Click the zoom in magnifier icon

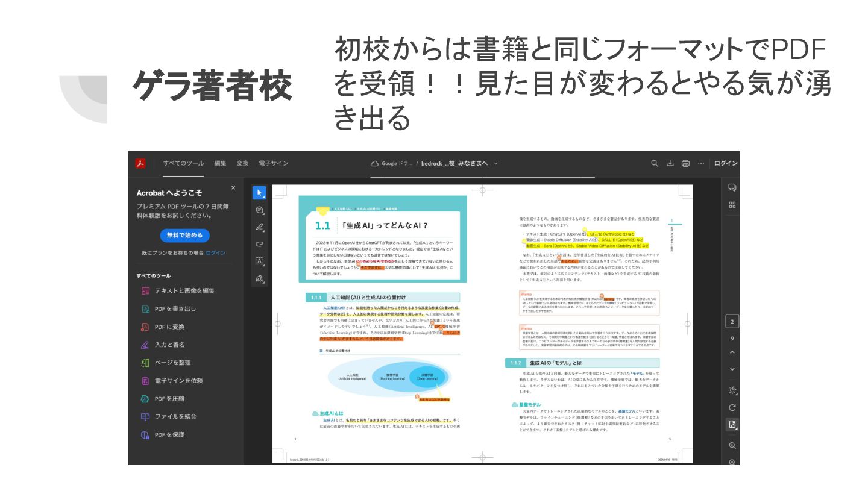(732, 446)
